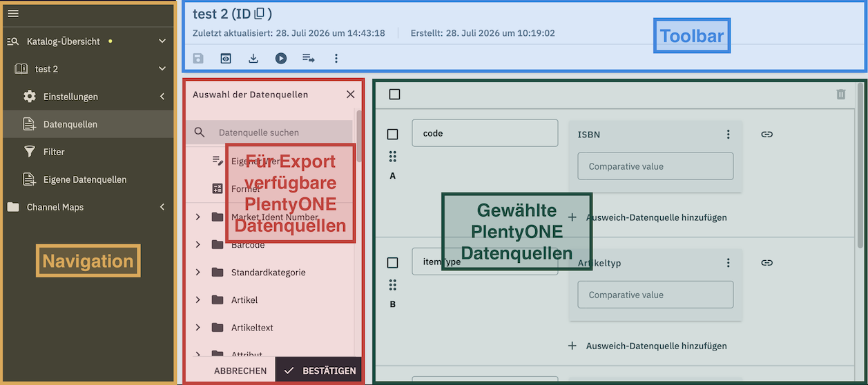Click the Einstellungen gear icon
Viewport: 868px width, 385px height.
(x=30, y=97)
